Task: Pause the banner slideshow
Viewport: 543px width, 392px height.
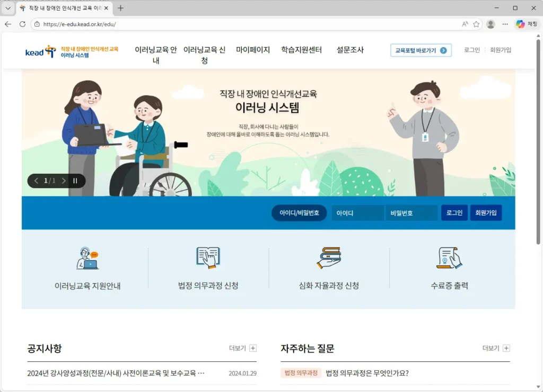Action: click(x=75, y=181)
